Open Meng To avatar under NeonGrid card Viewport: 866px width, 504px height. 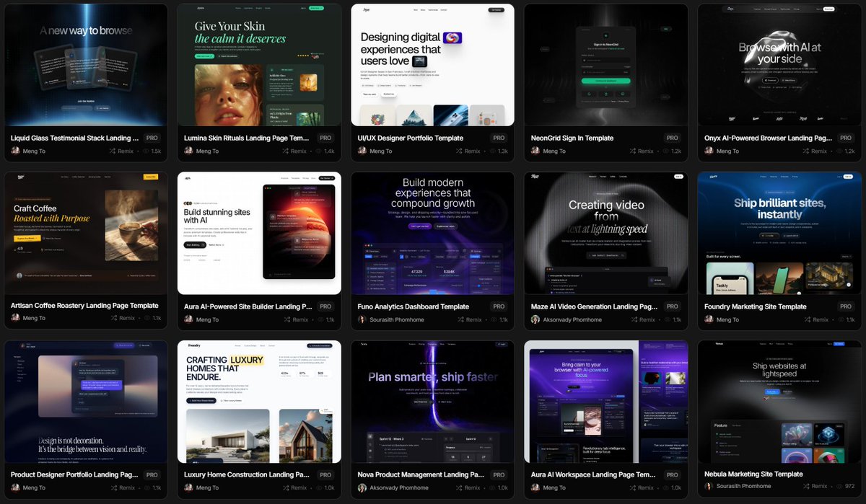pyautogui.click(x=535, y=151)
